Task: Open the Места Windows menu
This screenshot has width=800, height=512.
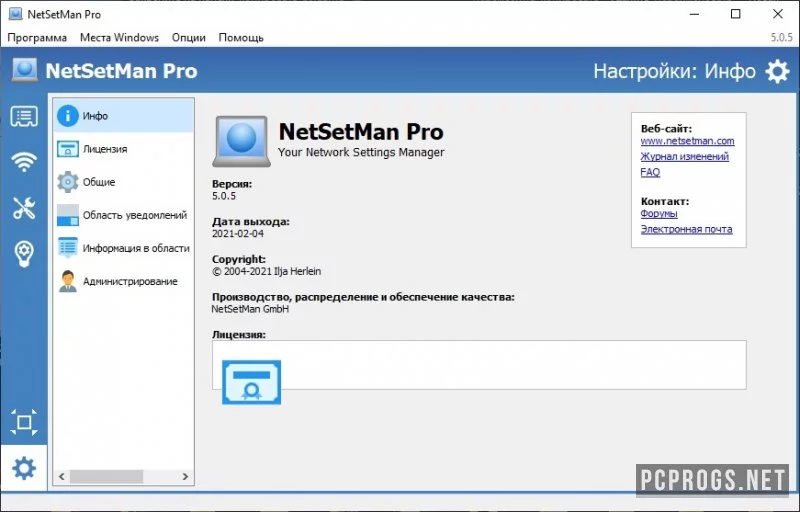Action: pos(119,38)
